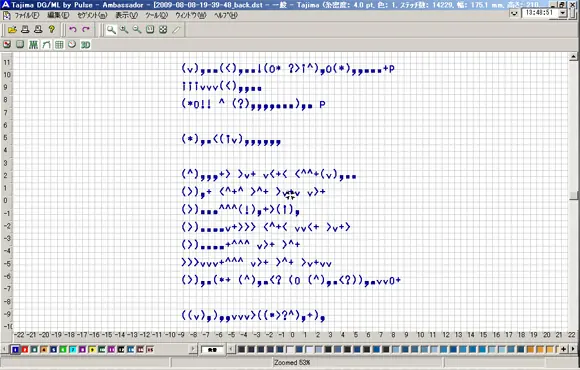Redo action with the red right arrow
Image resolution: width=580 pixels, height=370 pixels.
(86, 30)
